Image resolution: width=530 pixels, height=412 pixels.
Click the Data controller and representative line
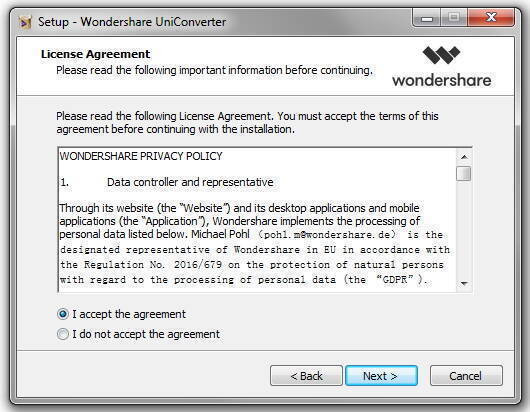click(x=190, y=182)
